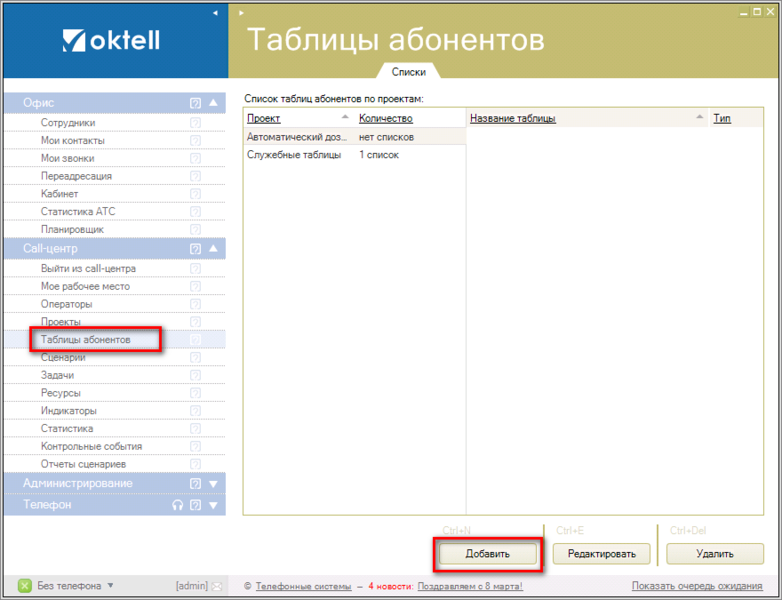
Task: Open help icon for Администрирование section
Action: coord(196,484)
